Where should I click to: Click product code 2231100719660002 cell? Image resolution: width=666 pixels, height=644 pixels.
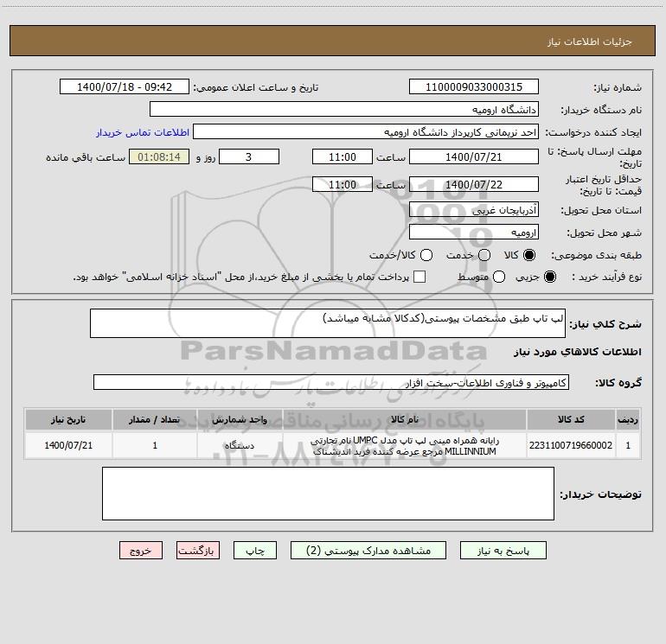click(571, 445)
